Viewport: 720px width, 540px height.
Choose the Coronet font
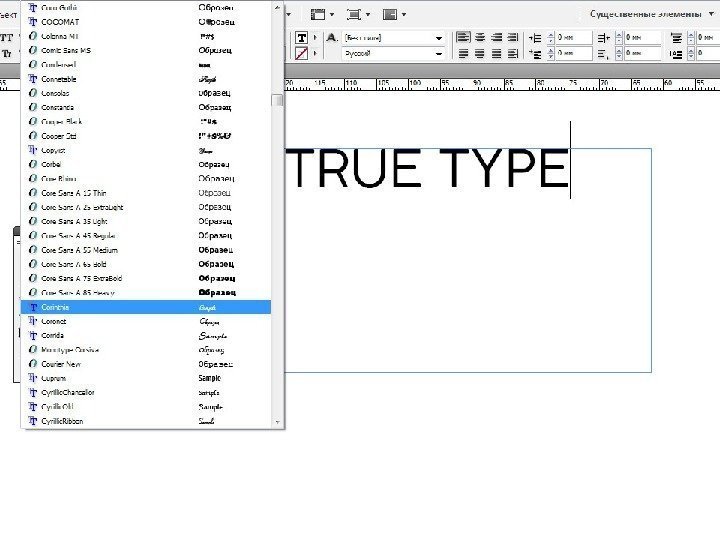pyautogui.click(x=146, y=321)
